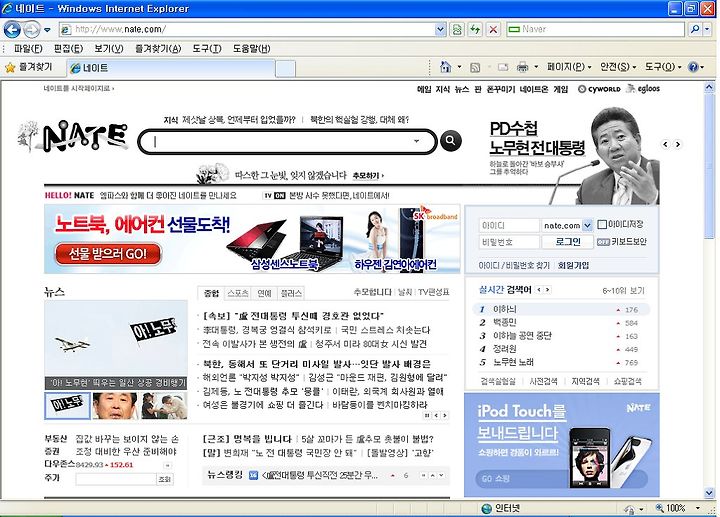
Task: Expand the address bar history dropdown
Action: click(440, 29)
